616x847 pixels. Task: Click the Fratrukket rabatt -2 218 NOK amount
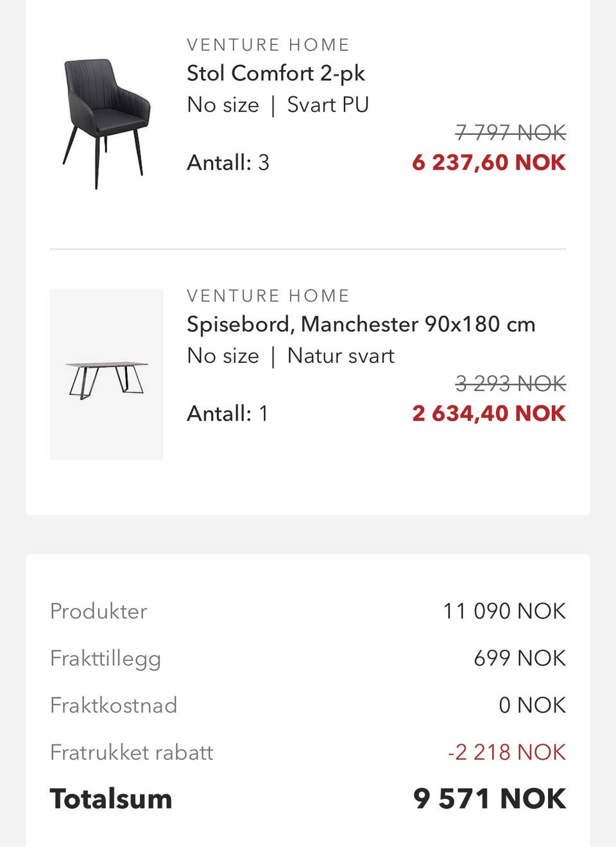coord(507,752)
